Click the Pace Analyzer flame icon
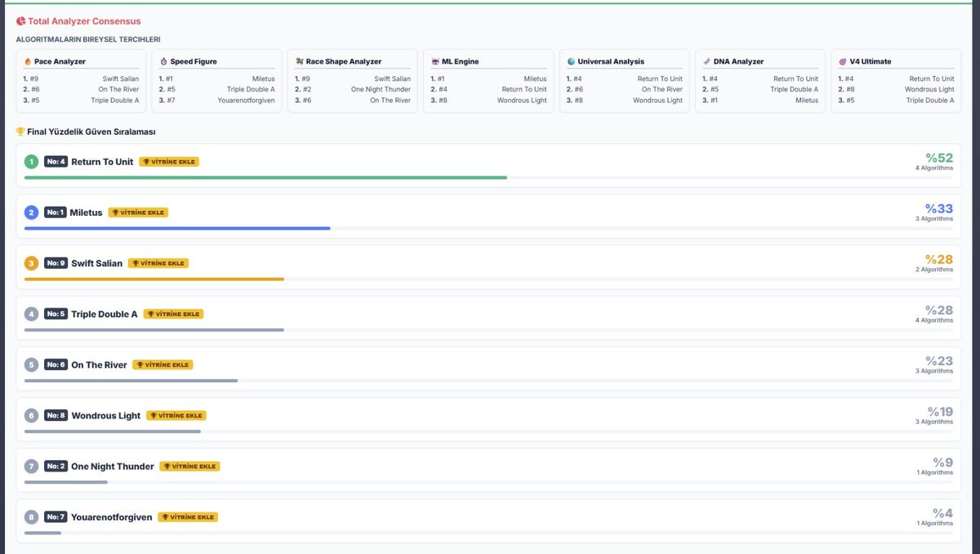980x554 pixels. pyautogui.click(x=28, y=61)
